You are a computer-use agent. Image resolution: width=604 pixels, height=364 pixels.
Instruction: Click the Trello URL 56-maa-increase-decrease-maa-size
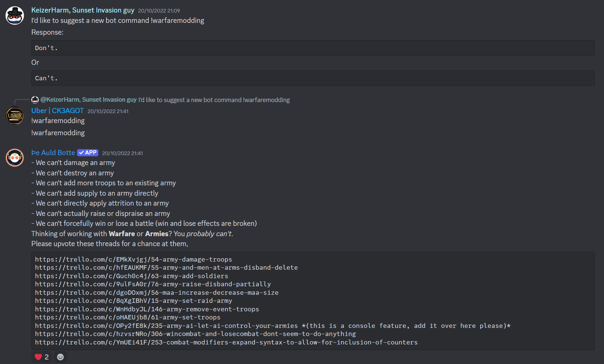click(x=157, y=293)
